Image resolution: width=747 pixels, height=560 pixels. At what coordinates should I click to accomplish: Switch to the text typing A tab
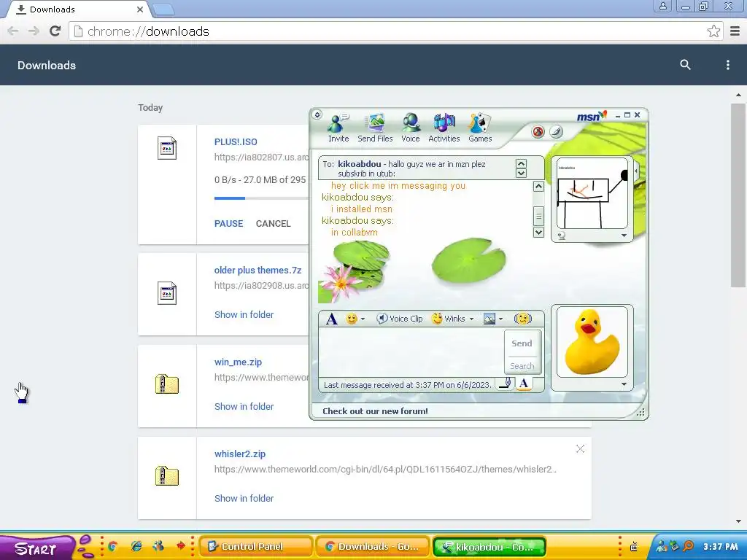click(x=524, y=384)
